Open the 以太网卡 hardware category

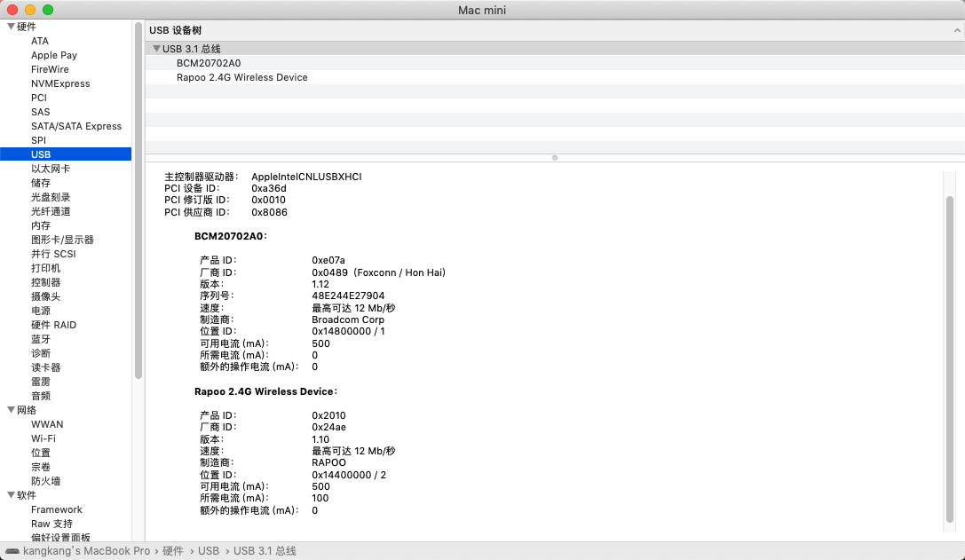point(51,169)
